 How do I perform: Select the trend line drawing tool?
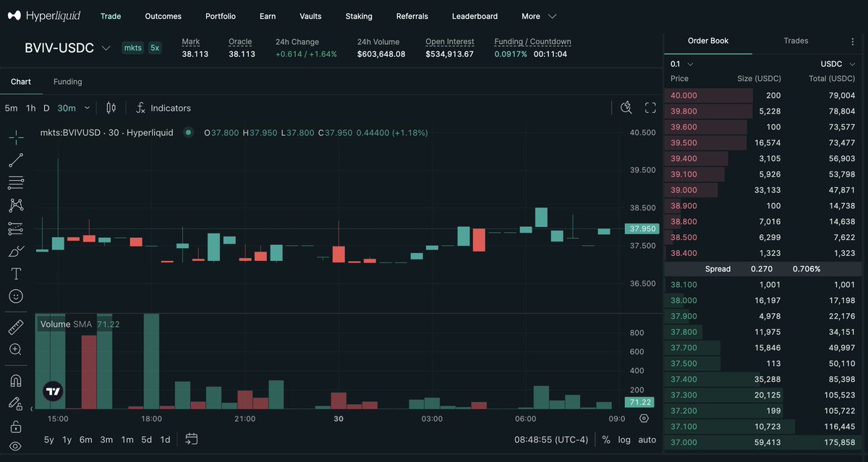click(16, 160)
